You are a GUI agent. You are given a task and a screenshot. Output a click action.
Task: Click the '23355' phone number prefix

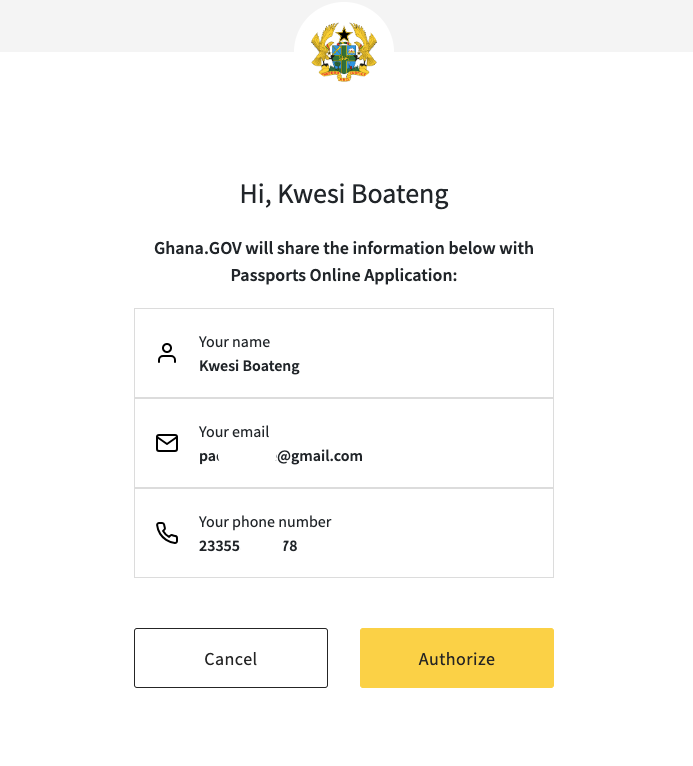219,546
